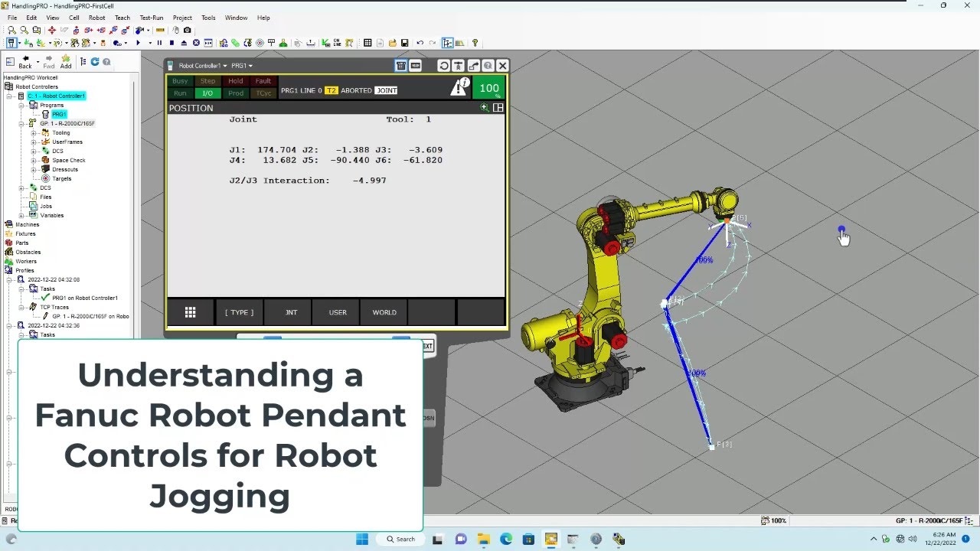Expand the Tooling tree node
Viewport: 980px width, 551px height.
34,132
